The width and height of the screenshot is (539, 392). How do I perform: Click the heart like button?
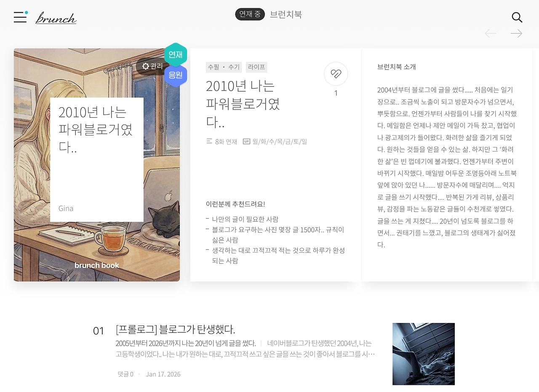tap(336, 74)
